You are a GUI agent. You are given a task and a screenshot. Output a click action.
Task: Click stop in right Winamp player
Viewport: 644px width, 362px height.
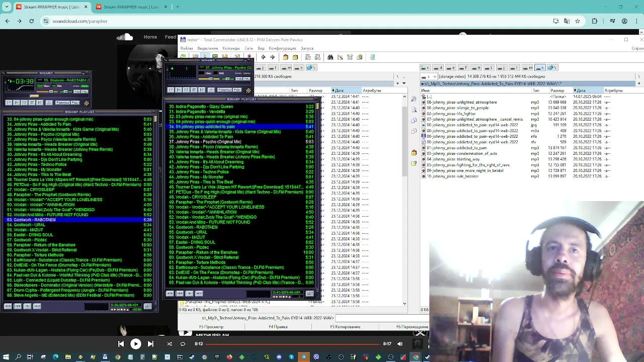point(194,90)
